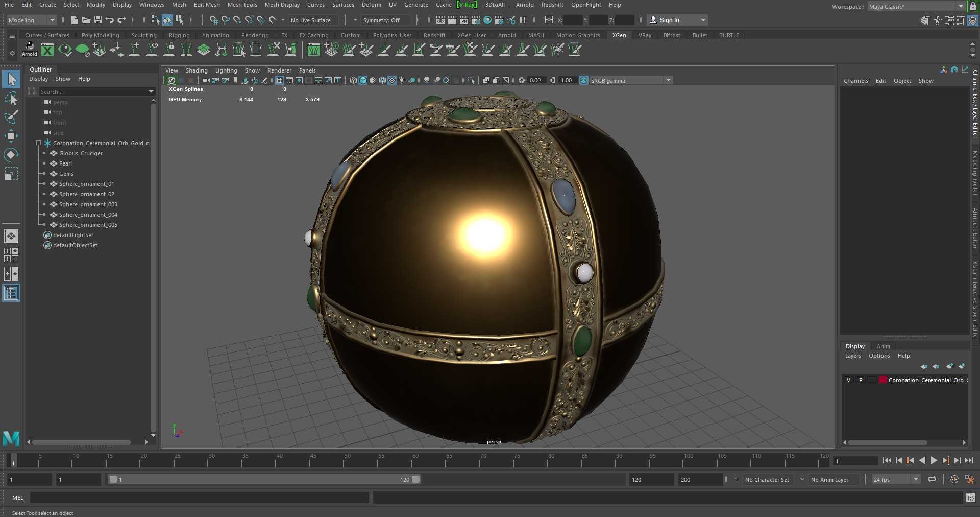Click the New scene icon
980x517 pixels.
click(x=75, y=20)
